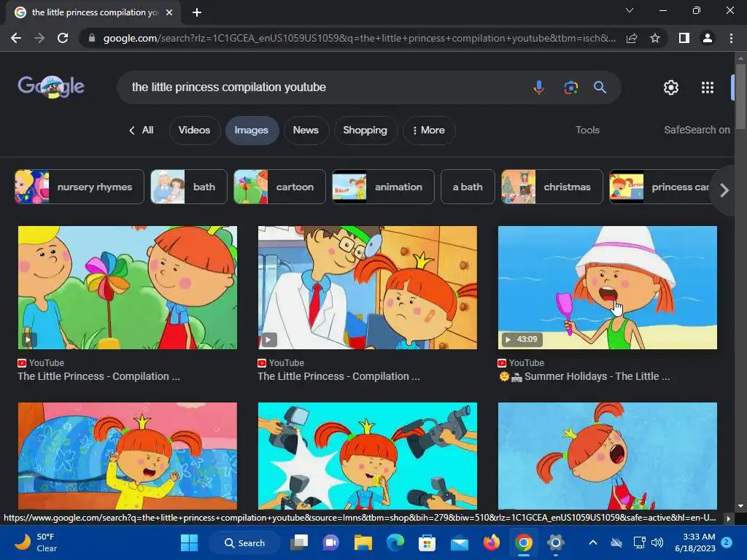747x560 pixels.
Task: Show hidden system tray icons
Action: point(592,542)
